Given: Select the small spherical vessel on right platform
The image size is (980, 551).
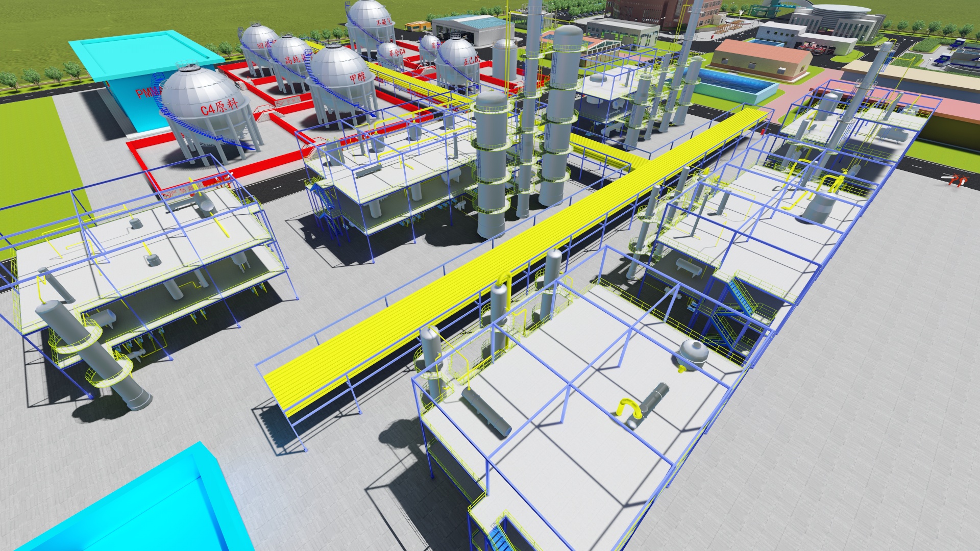Looking at the screenshot, I should [694, 352].
